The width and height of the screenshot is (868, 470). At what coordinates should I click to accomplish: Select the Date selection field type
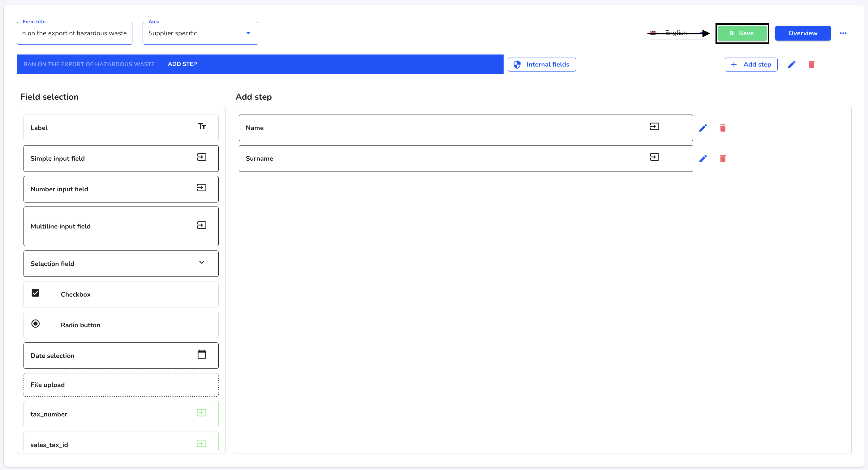(121, 355)
